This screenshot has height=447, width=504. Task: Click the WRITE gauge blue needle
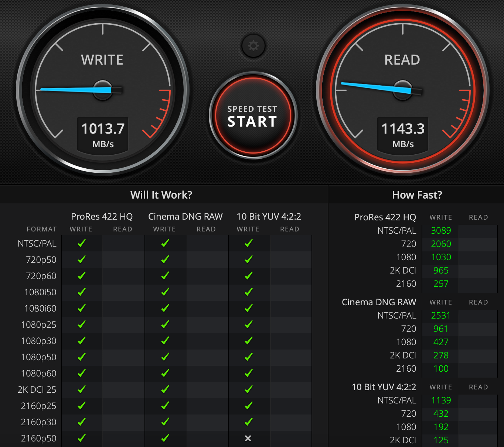point(76,90)
